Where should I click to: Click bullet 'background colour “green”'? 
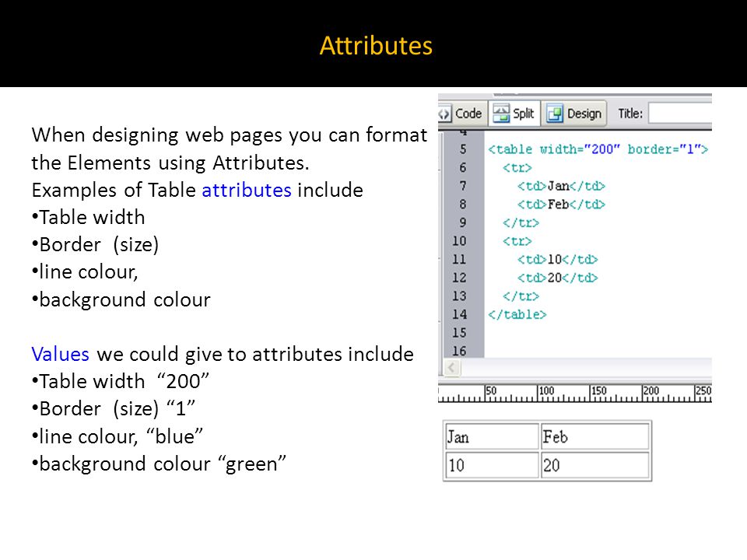coord(159,464)
